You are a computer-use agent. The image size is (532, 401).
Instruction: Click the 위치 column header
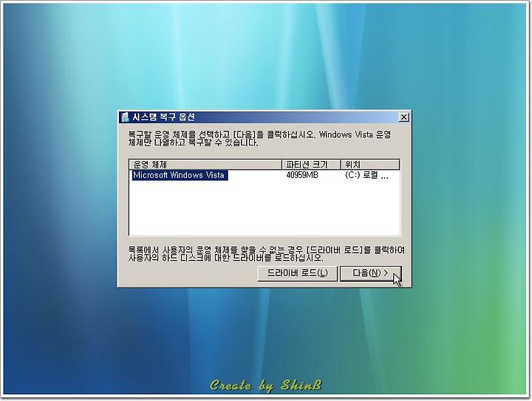[x=370, y=165]
